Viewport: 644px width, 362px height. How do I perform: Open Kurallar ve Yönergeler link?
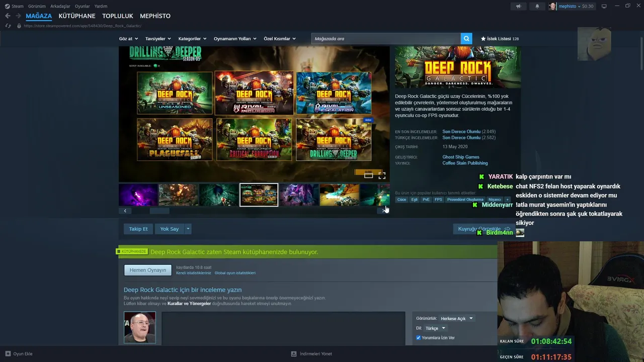click(189, 304)
